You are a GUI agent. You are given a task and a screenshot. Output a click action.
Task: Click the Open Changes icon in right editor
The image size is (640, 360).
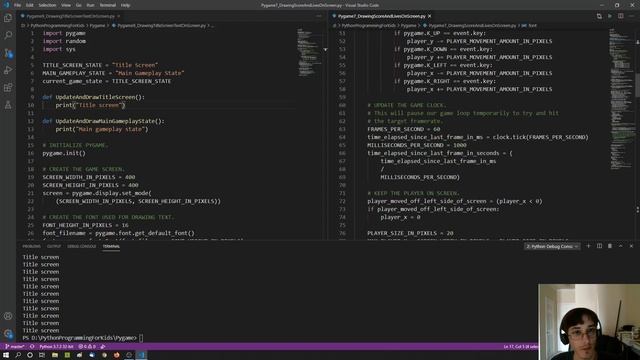coord(599,16)
